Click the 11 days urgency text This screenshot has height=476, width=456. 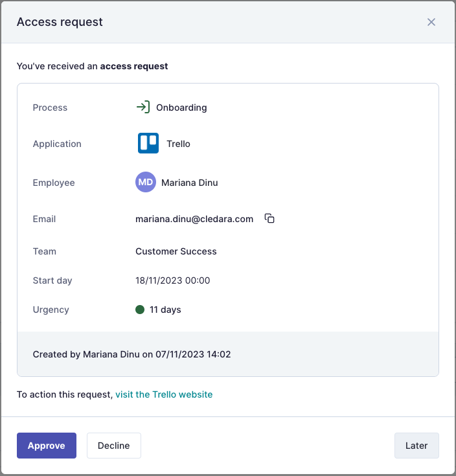[x=165, y=310]
